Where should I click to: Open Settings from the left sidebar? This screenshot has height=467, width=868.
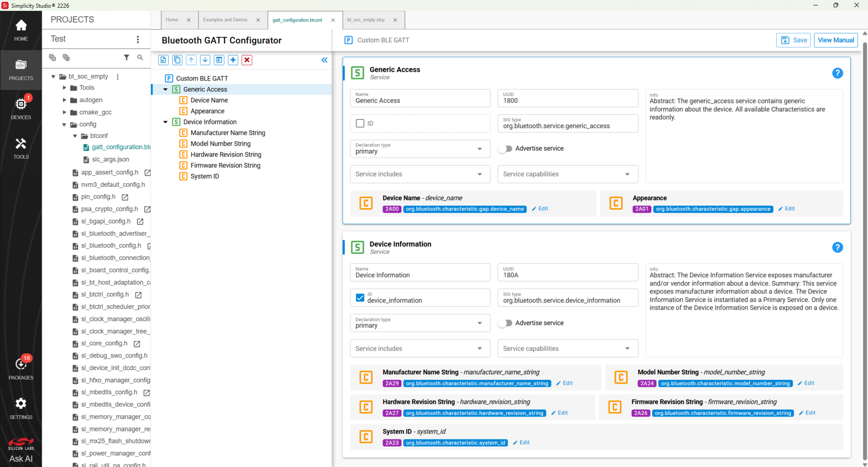pyautogui.click(x=21, y=408)
